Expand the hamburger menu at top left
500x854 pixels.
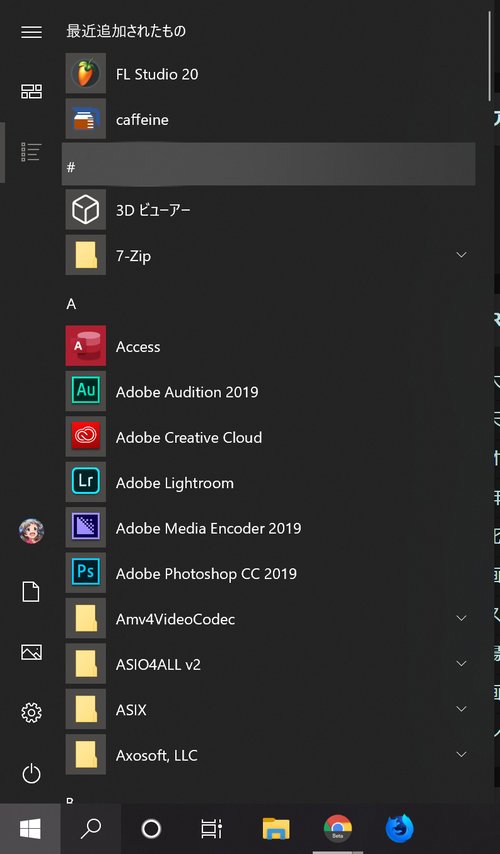31,32
